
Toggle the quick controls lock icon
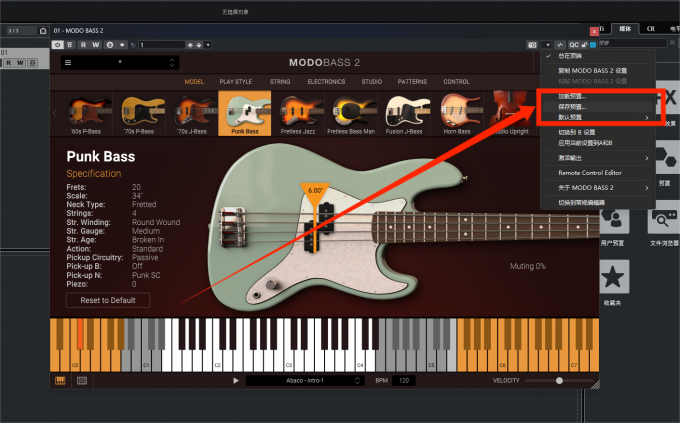585,45
